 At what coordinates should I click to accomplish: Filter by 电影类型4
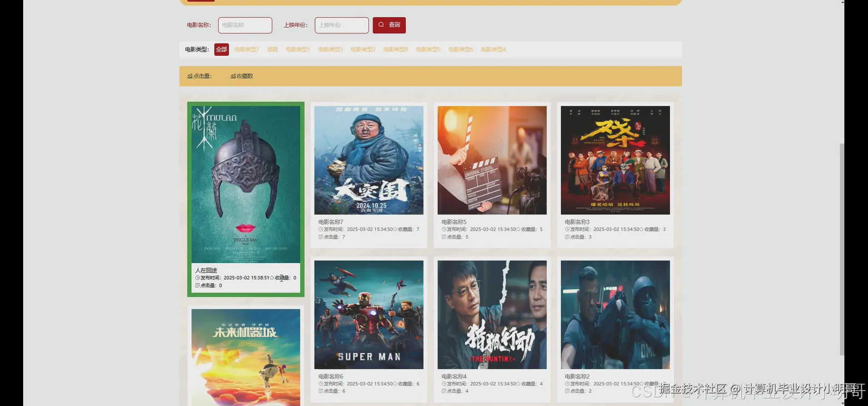(x=494, y=50)
